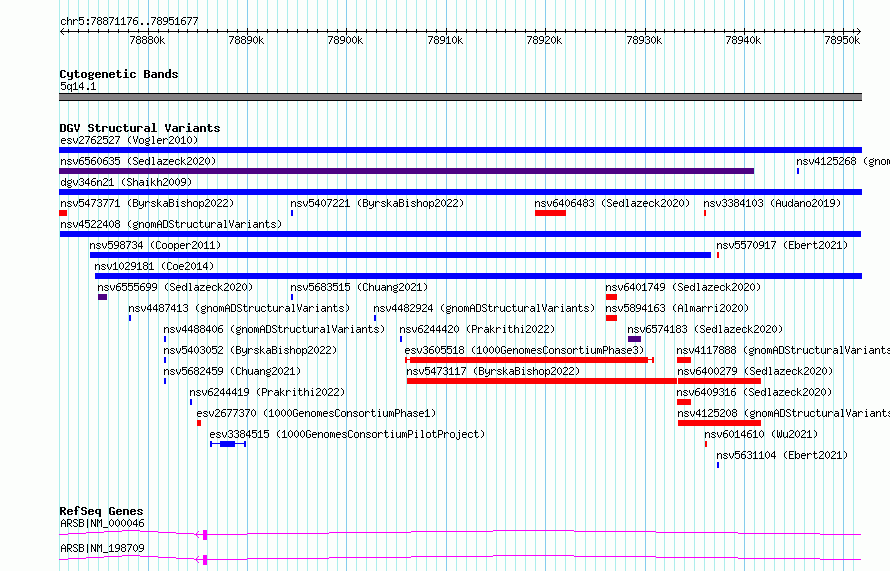Click the nsv4488406 (gnomADStructuralVariants) label

[274, 329]
